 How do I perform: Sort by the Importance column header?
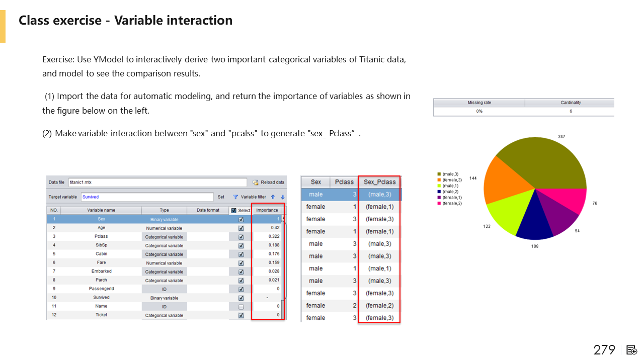[267, 210]
